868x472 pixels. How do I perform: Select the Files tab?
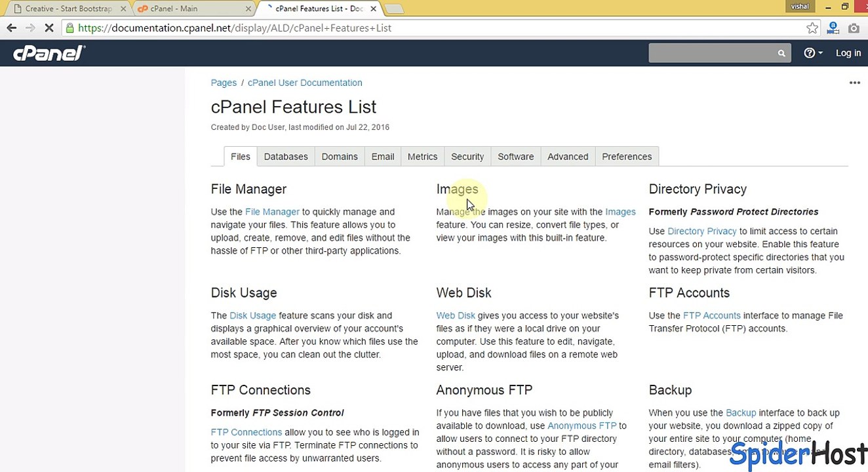point(241,157)
